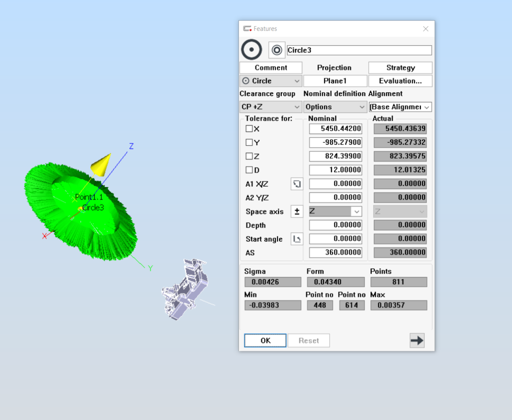Click the large circle feature icon
The width and height of the screenshot is (512, 420).
252,50
